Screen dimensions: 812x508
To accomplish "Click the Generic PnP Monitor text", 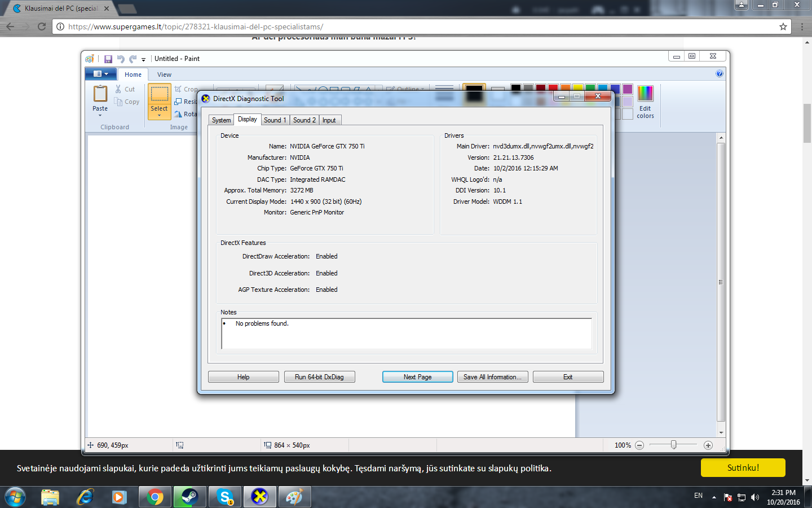I will click(317, 212).
